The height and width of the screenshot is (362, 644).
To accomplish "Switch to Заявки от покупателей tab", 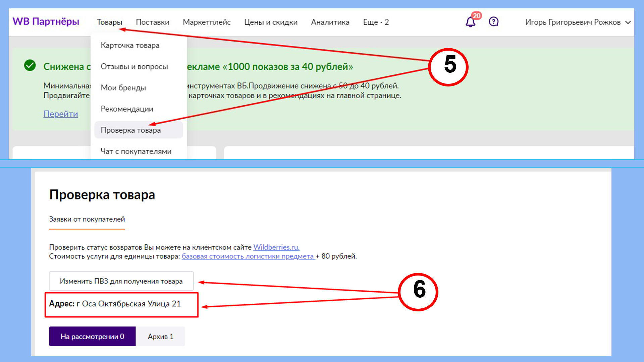I will 87,219.
